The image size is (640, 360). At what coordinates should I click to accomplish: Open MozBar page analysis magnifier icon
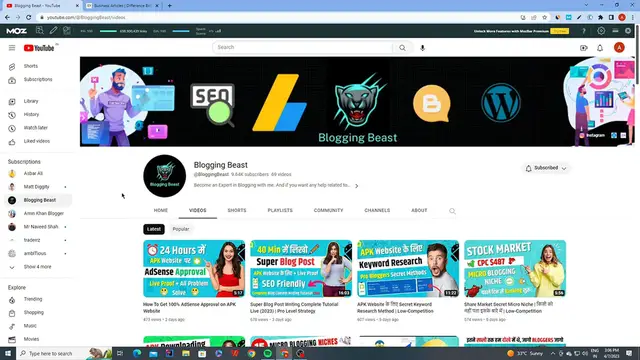tap(40, 31)
